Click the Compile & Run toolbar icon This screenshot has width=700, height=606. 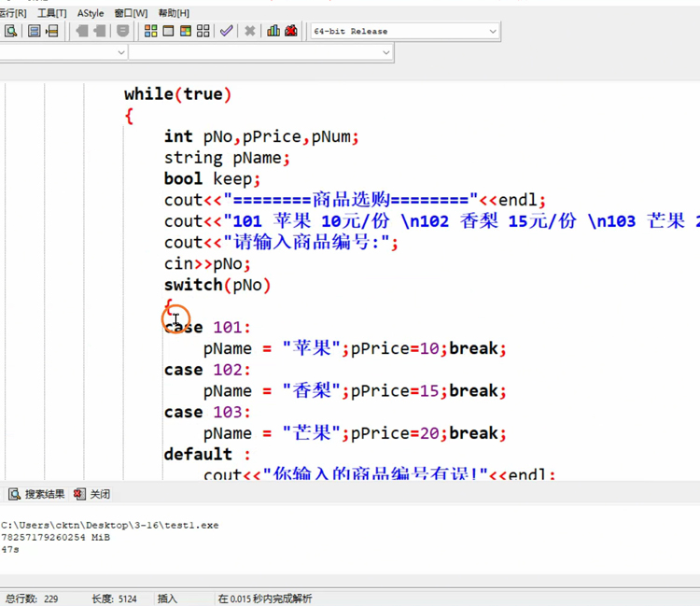(x=186, y=31)
